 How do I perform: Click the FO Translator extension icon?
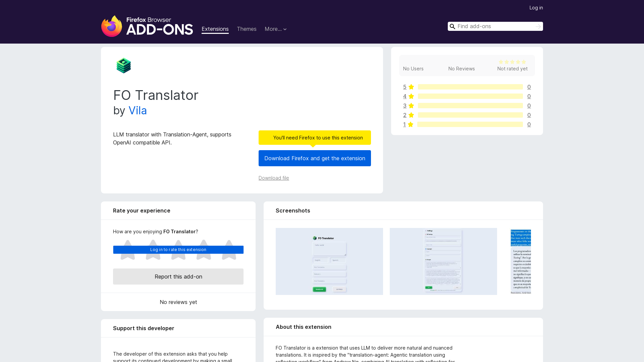coord(123,65)
